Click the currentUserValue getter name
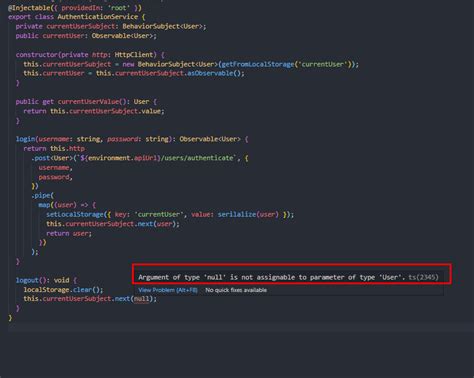The image size is (474, 378). [88, 102]
